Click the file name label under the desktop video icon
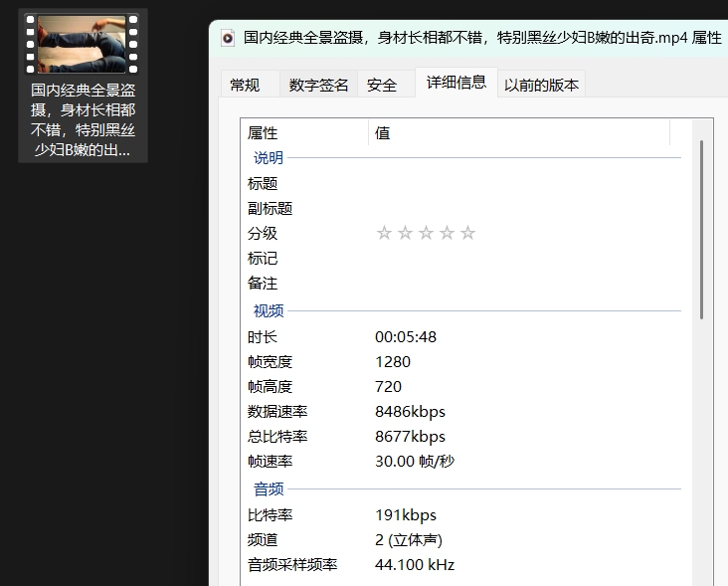This screenshot has height=586, width=728. click(x=83, y=119)
